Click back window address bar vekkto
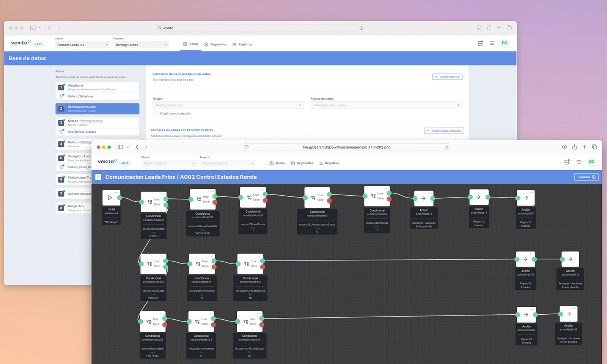The height and width of the screenshot is (364, 607). [x=260, y=28]
